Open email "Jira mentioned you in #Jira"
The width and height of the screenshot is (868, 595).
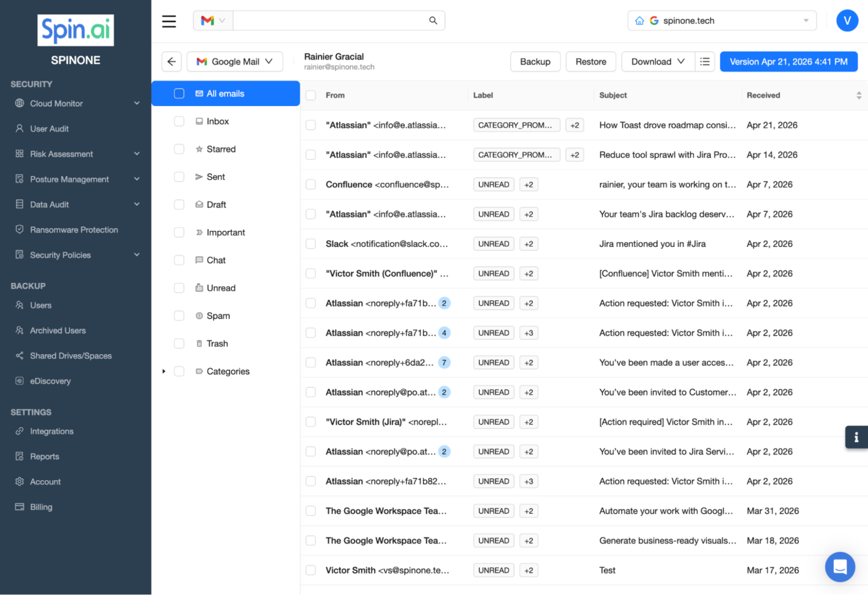[652, 244]
